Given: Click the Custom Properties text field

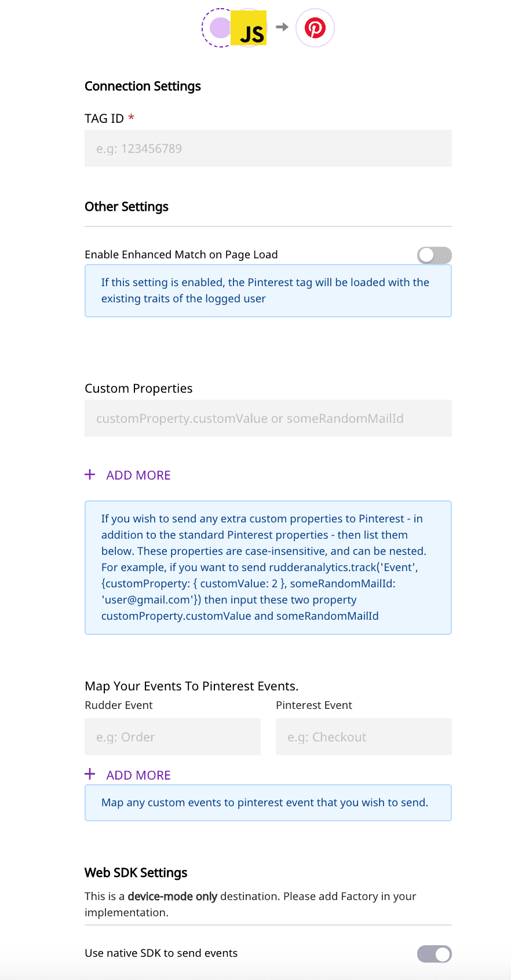Looking at the screenshot, I should [268, 418].
